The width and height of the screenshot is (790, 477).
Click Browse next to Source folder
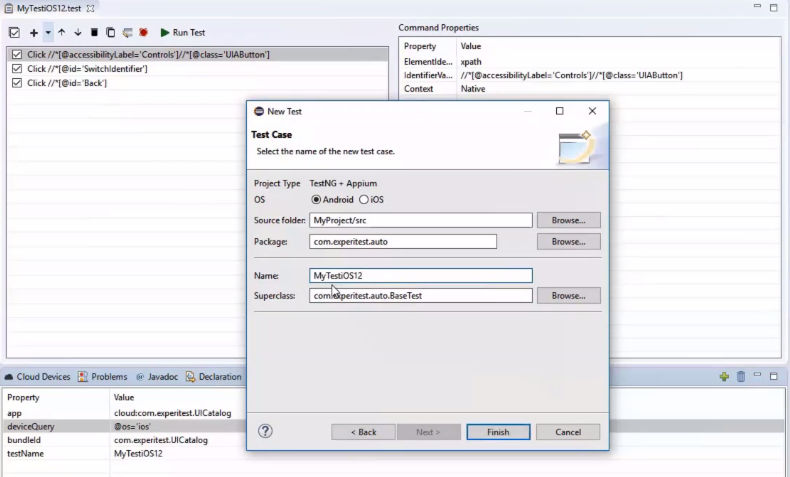[568, 220]
